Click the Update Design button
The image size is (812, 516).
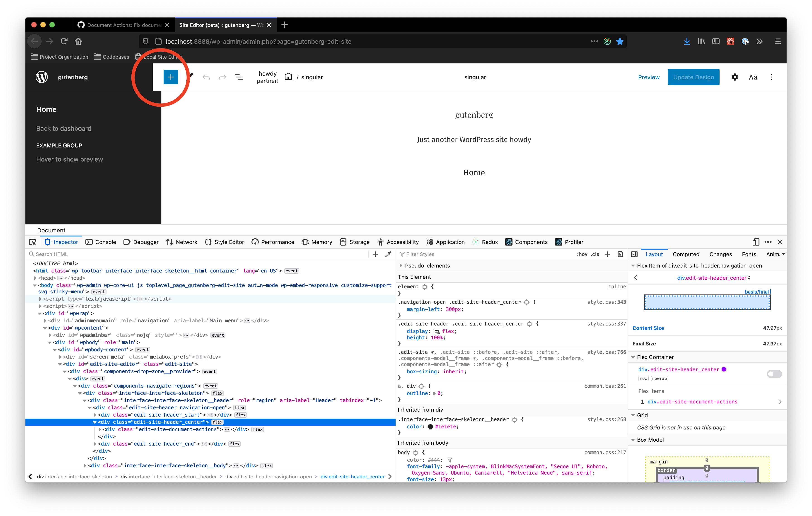click(693, 77)
